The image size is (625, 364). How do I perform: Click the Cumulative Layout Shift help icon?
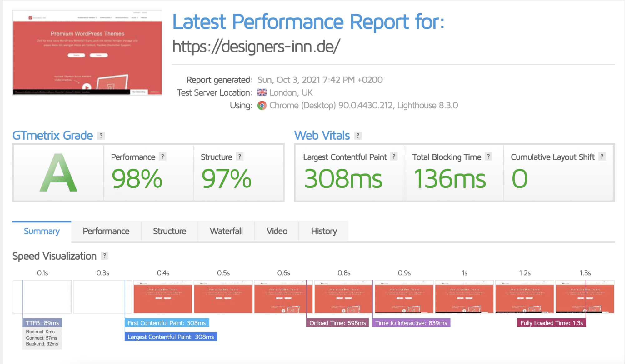coord(602,157)
